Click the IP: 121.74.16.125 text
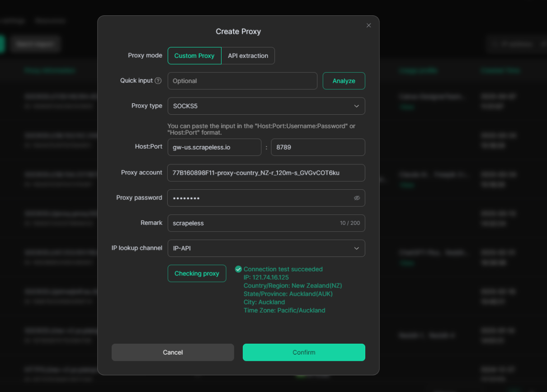547x392 pixels. [x=266, y=277]
